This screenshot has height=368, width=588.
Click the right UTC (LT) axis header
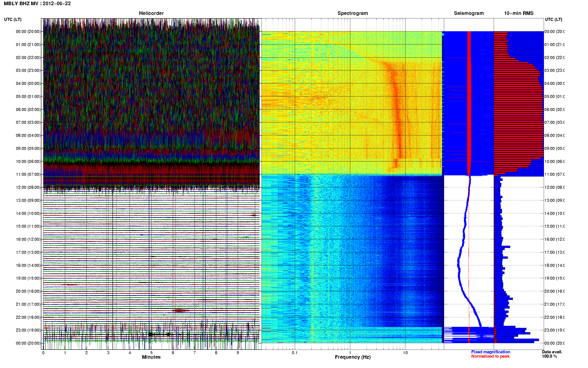point(553,19)
